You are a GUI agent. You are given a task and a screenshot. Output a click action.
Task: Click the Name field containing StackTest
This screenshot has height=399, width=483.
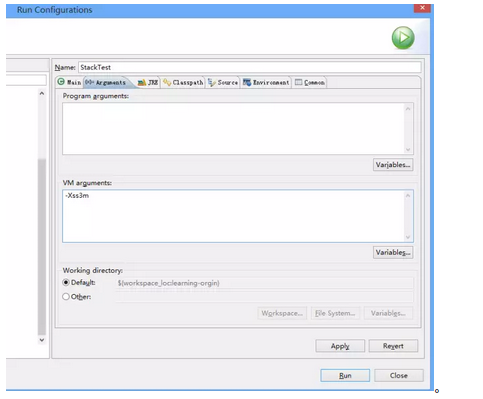pos(250,67)
